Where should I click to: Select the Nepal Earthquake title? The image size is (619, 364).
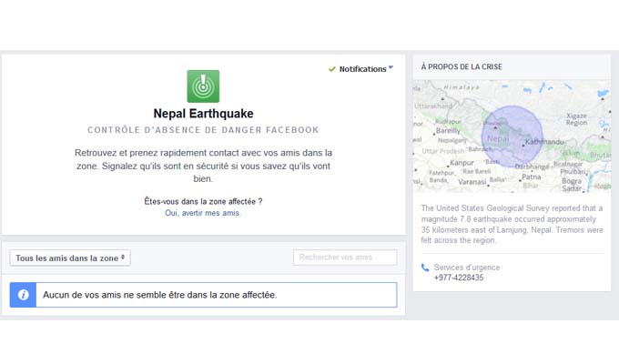(x=203, y=115)
